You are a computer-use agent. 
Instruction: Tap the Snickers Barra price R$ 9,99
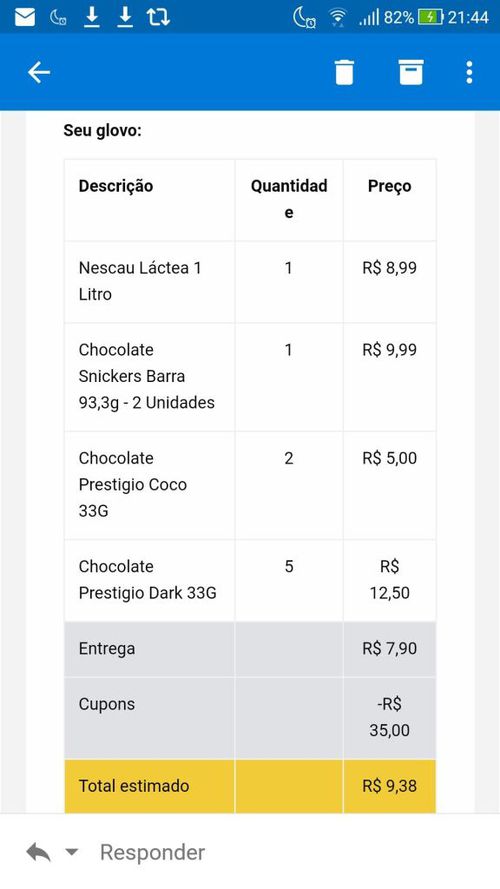click(x=389, y=350)
